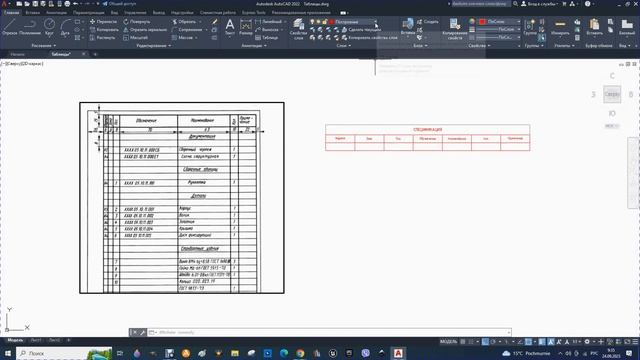Image resolution: width=640 pixels, height=360 pixels.
Task: Click Вход в службы (Sign in) button
Action: [x=540, y=4]
